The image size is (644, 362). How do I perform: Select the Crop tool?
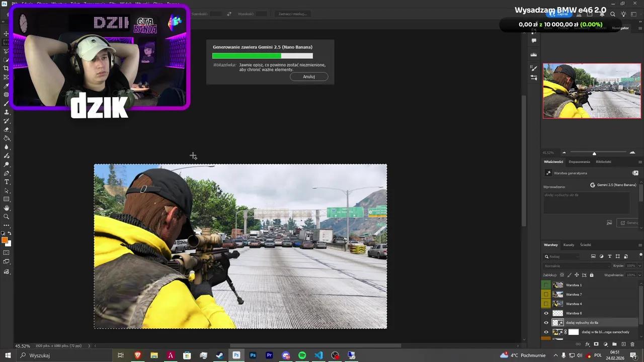coord(7,69)
